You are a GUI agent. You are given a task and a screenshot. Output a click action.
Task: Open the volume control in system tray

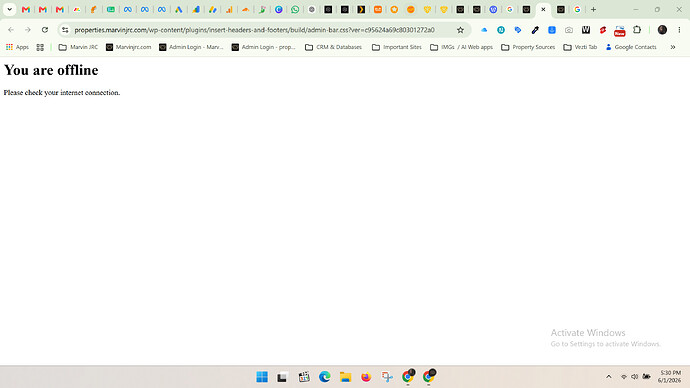[635, 377]
